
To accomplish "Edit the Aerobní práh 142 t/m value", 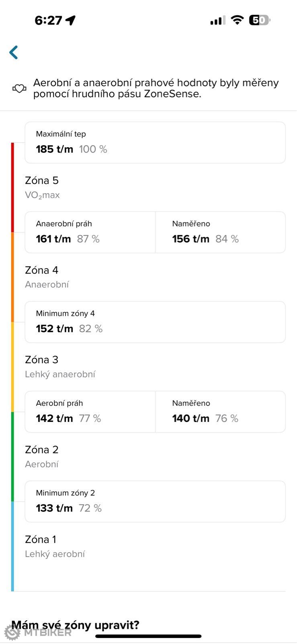I will coord(90,412).
